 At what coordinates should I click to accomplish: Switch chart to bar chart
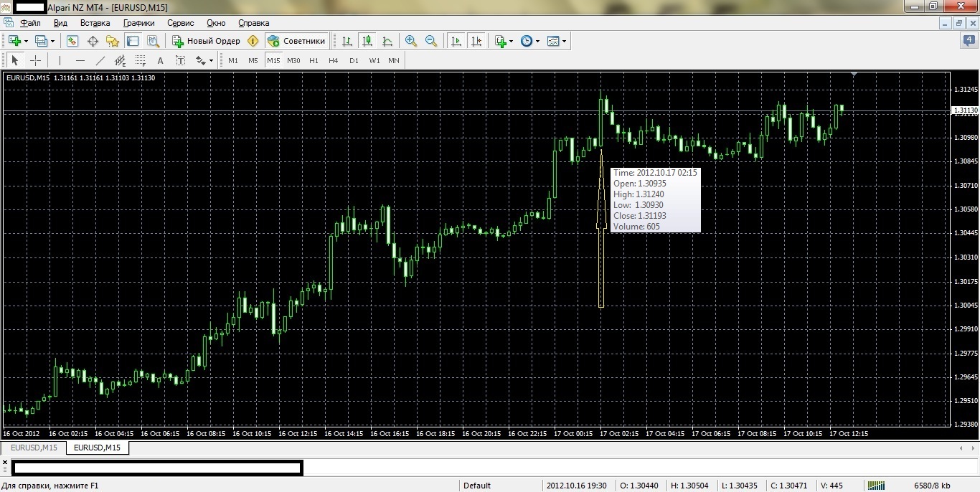point(347,41)
